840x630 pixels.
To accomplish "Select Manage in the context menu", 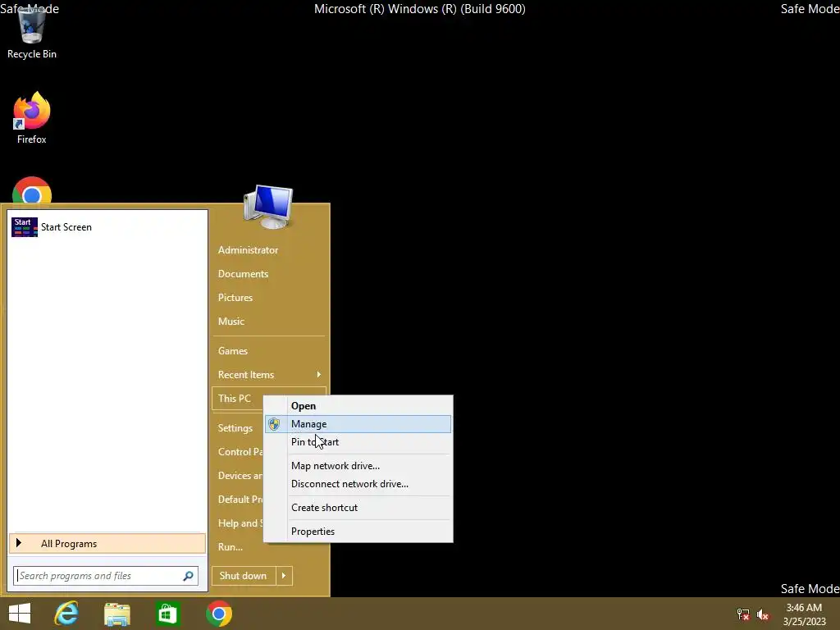I will [x=358, y=424].
